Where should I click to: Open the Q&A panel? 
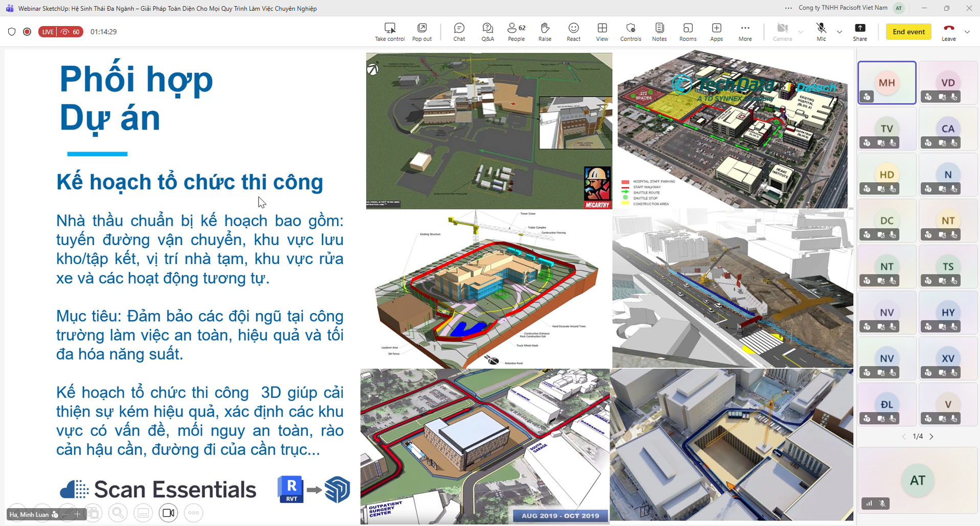(x=487, y=32)
